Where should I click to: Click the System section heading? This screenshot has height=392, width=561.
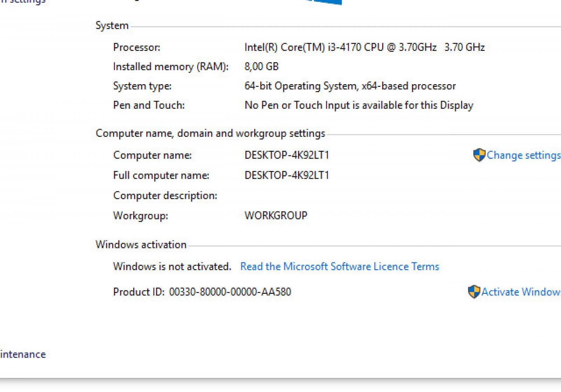click(112, 26)
